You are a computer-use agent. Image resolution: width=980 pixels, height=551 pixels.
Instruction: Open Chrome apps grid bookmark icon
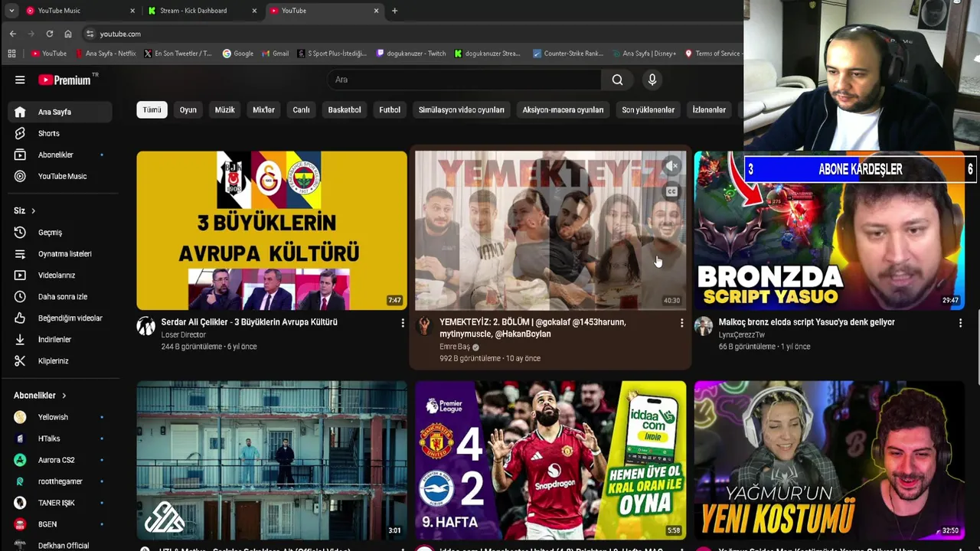[x=11, y=54]
